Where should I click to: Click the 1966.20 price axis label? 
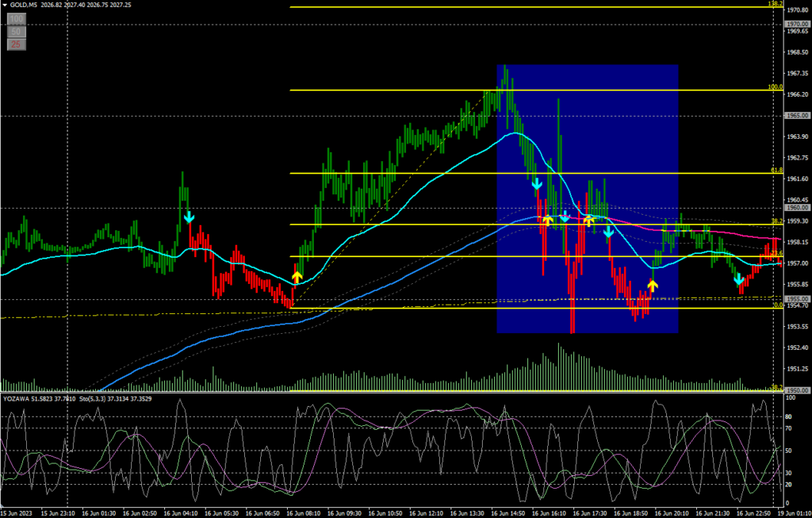(x=798, y=94)
